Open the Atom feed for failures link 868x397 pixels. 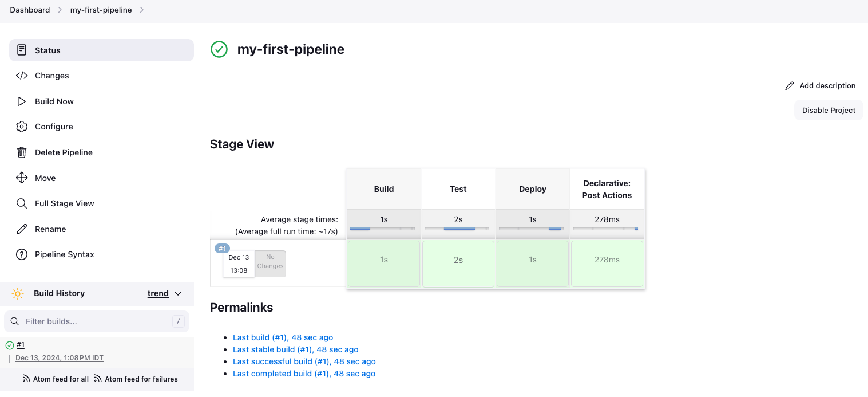click(141, 379)
